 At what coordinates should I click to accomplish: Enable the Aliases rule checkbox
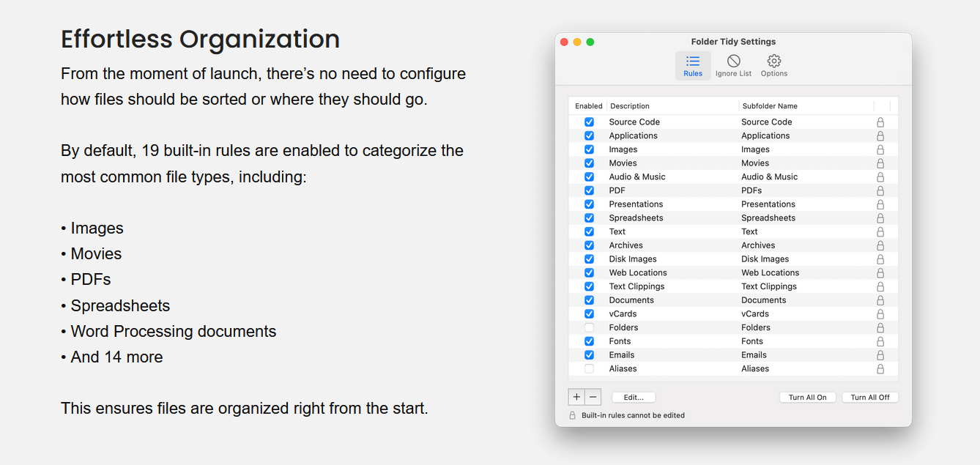pos(589,368)
